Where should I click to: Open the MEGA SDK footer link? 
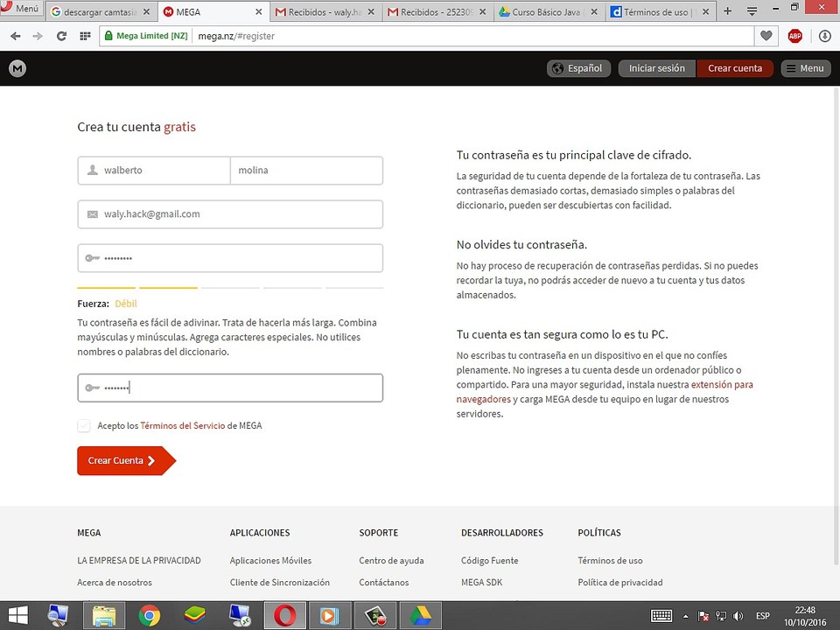pos(481,583)
